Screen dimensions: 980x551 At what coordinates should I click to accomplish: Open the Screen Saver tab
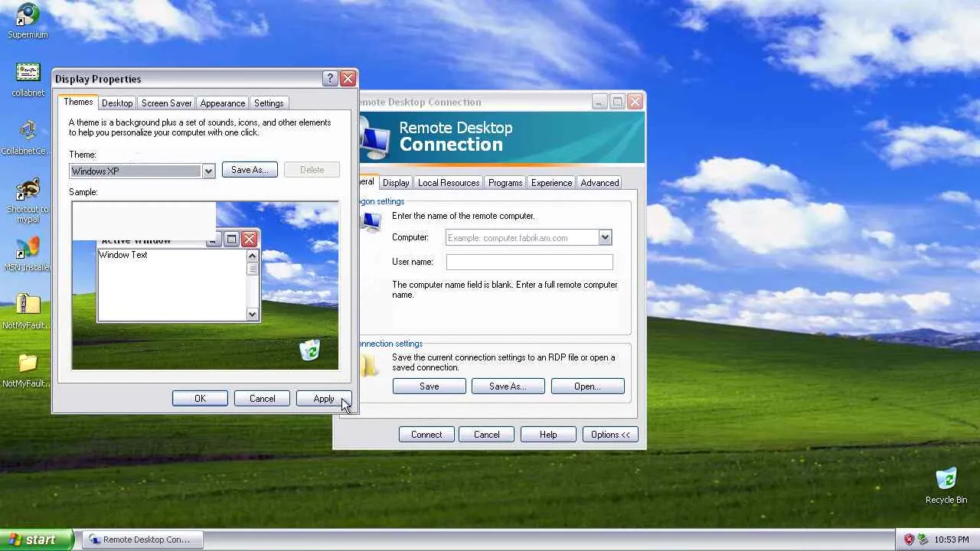(166, 103)
